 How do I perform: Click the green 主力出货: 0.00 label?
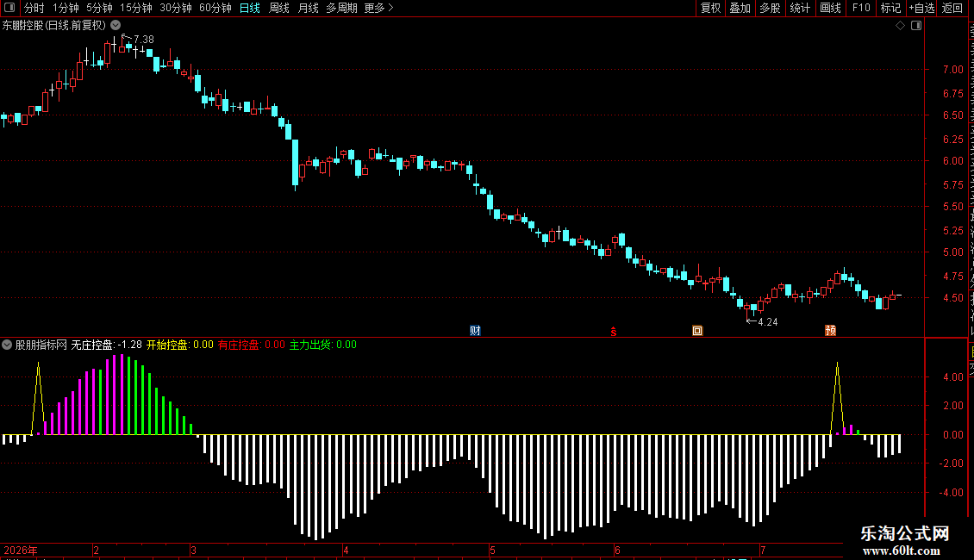tap(323, 345)
